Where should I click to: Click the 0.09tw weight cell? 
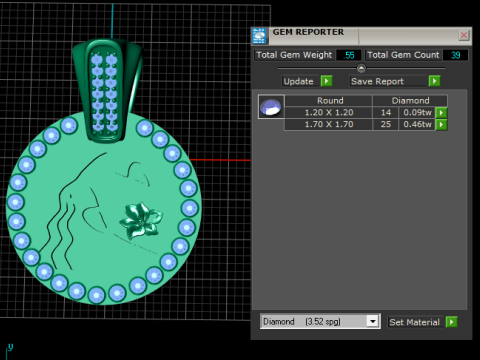coord(417,113)
